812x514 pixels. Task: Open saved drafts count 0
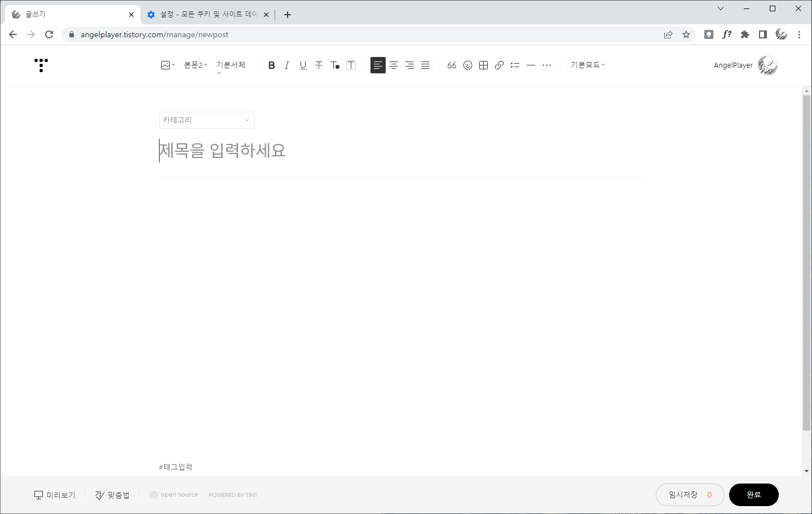[709, 495]
